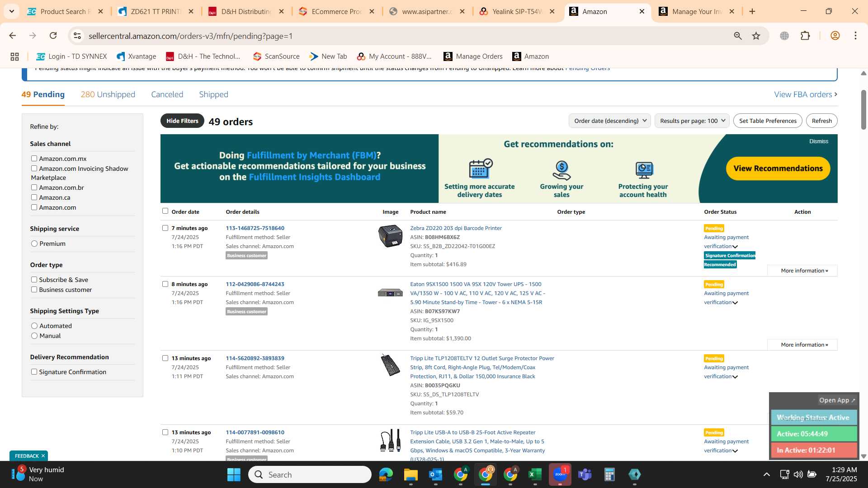The width and height of the screenshot is (868, 488).
Task: Open site information icon in address bar
Action: coord(77,36)
